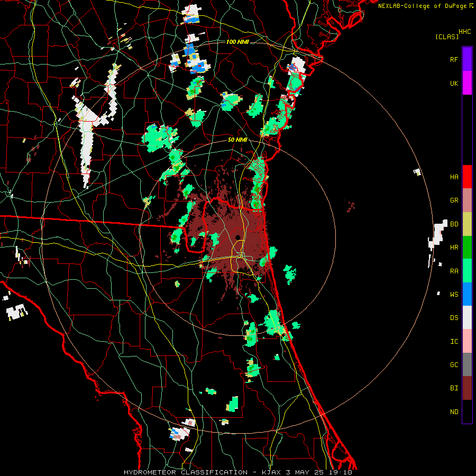Viewport: 476px width, 476px height.
Task: Click the BI brown legend swatch
Action: click(x=467, y=388)
